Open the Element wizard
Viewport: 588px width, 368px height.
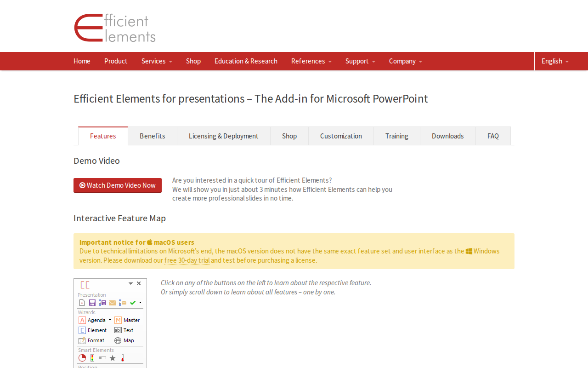coord(93,330)
